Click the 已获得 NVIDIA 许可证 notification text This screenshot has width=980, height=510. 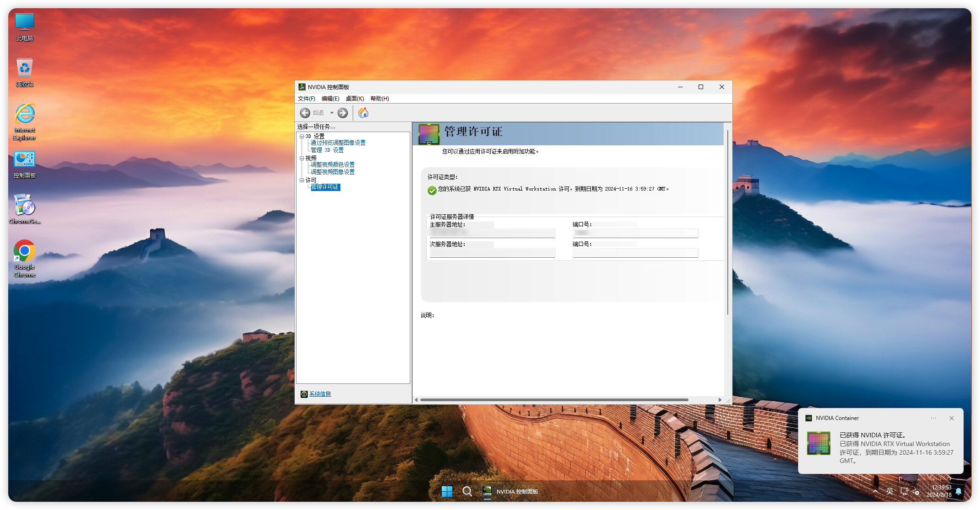click(873, 435)
